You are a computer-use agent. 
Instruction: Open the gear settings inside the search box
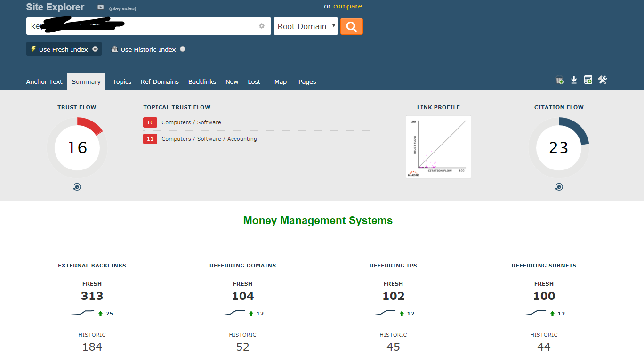262,26
